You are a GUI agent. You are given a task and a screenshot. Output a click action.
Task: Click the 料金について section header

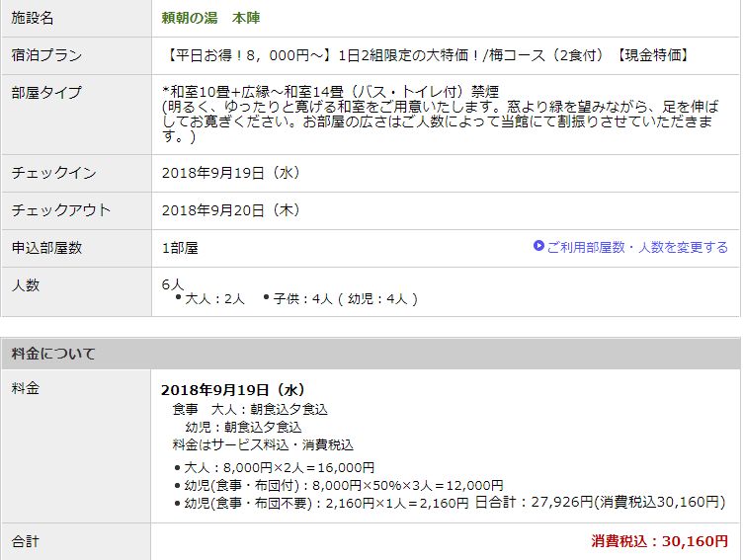(x=53, y=353)
